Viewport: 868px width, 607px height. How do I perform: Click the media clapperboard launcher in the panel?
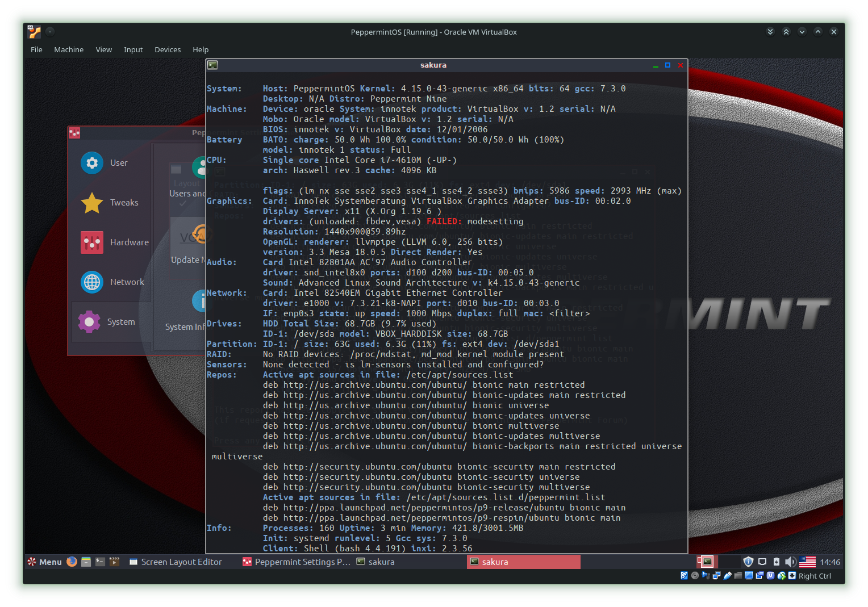pyautogui.click(x=114, y=562)
